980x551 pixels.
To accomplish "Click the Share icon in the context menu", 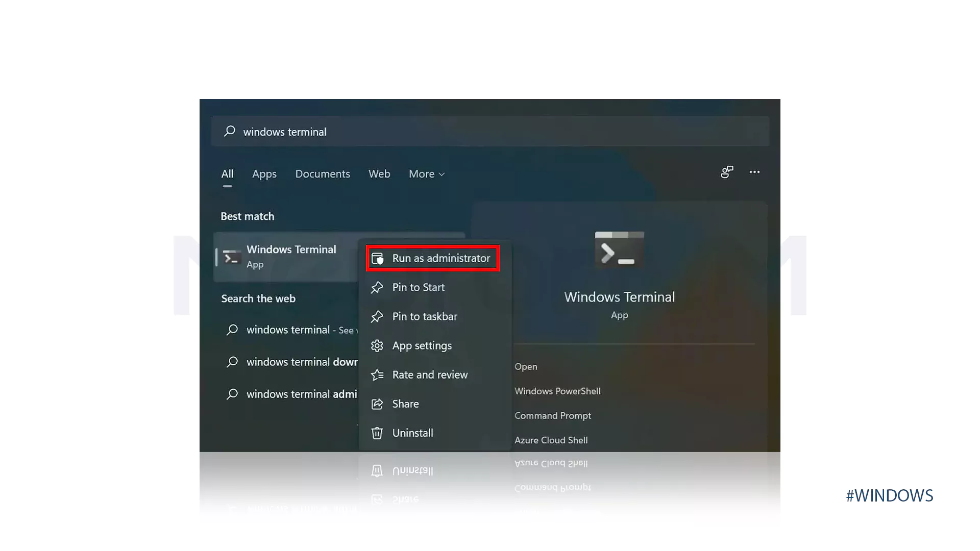I will point(377,404).
